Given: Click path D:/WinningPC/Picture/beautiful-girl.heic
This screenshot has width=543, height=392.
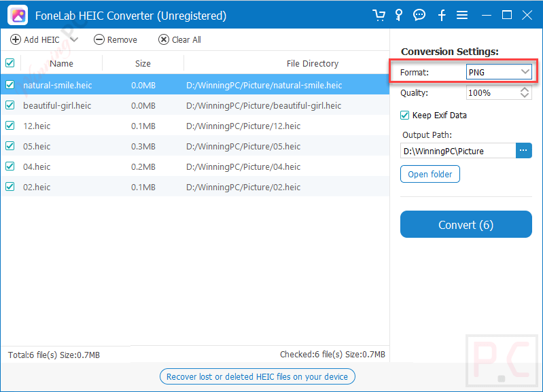Looking at the screenshot, I should pyautogui.click(x=264, y=105).
